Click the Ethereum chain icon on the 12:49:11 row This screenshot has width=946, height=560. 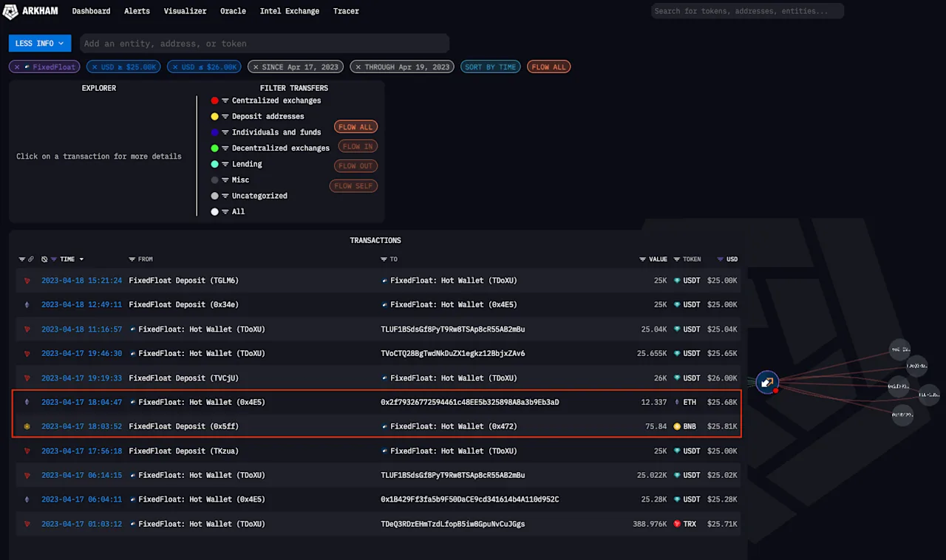(27, 305)
